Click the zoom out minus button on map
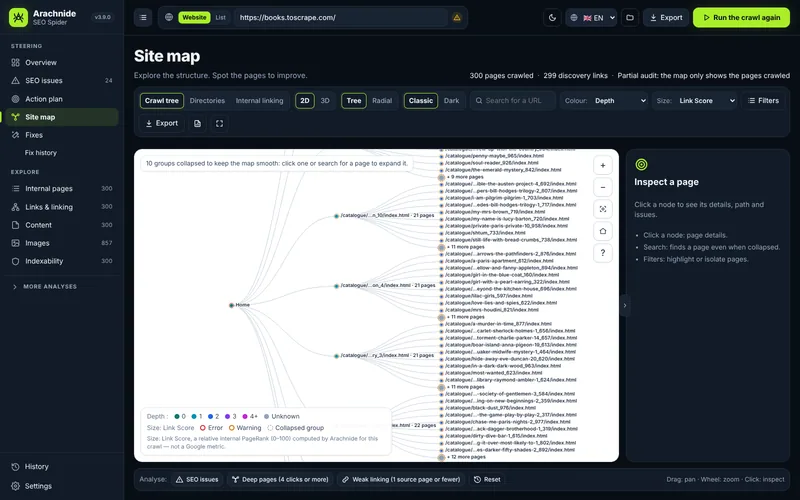Image resolution: width=800 pixels, height=500 pixels. pyautogui.click(x=603, y=187)
